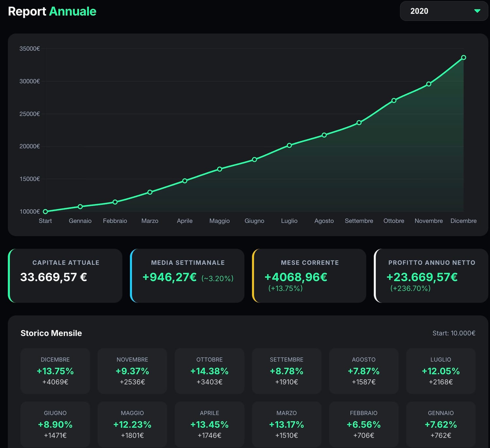The height and width of the screenshot is (448, 490).
Task: Toggle the Mese Corrente card
Action: 309,275
